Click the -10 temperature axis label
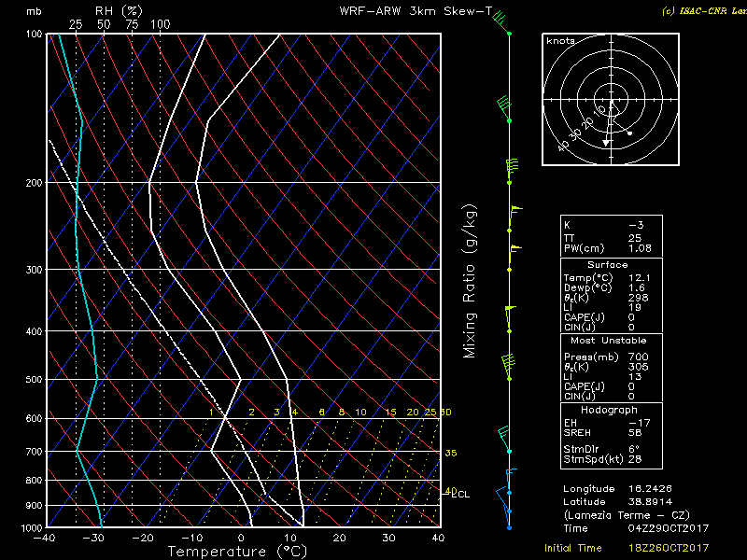The width and height of the screenshot is (747, 560). click(x=192, y=539)
